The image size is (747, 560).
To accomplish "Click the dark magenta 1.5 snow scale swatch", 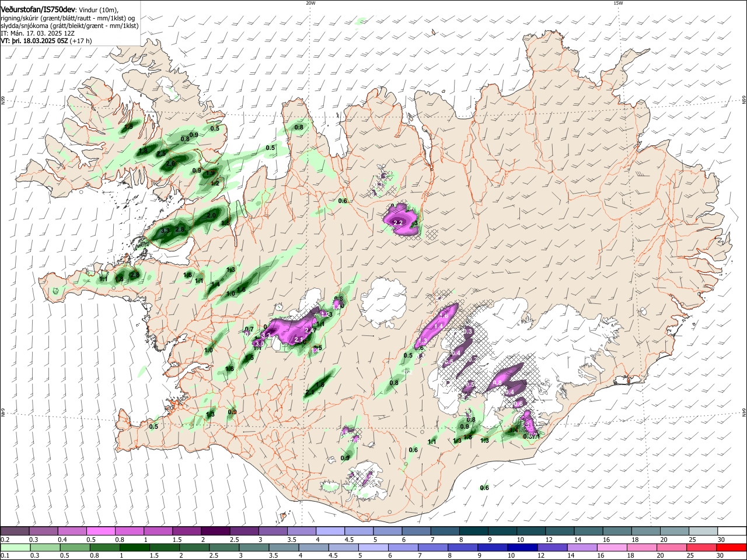I will tap(187, 531).
